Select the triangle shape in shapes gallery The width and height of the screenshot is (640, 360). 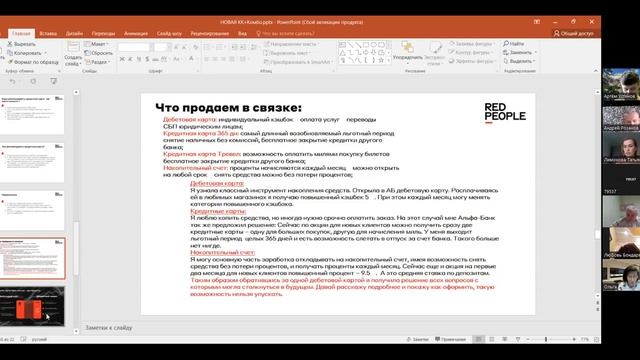pos(342,52)
